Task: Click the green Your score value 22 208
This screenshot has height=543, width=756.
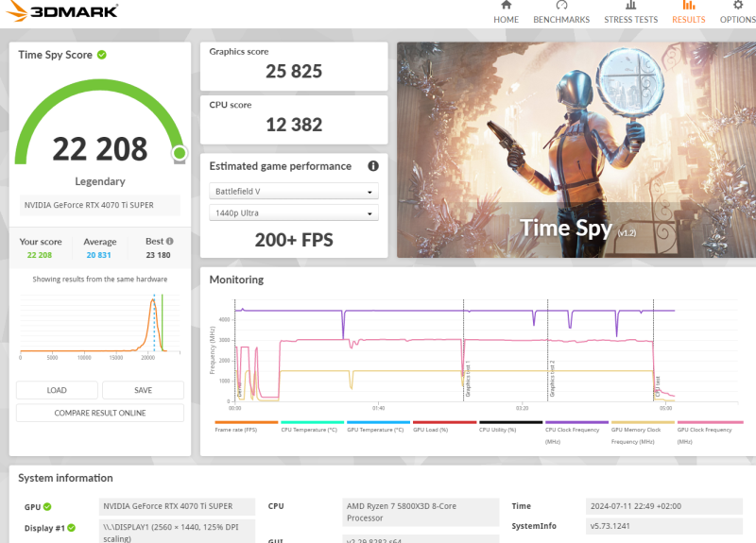Action: pyautogui.click(x=40, y=255)
